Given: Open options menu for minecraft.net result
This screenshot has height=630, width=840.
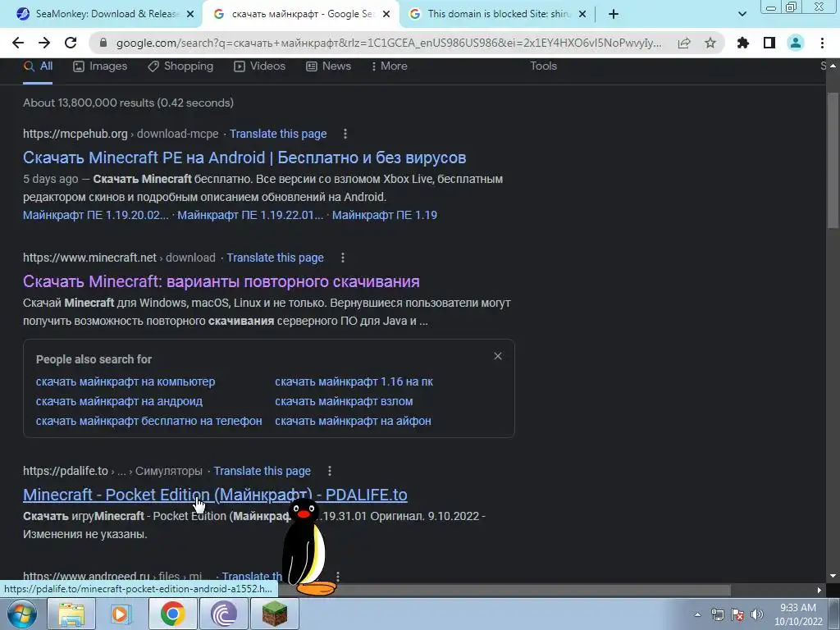Looking at the screenshot, I should 343,258.
